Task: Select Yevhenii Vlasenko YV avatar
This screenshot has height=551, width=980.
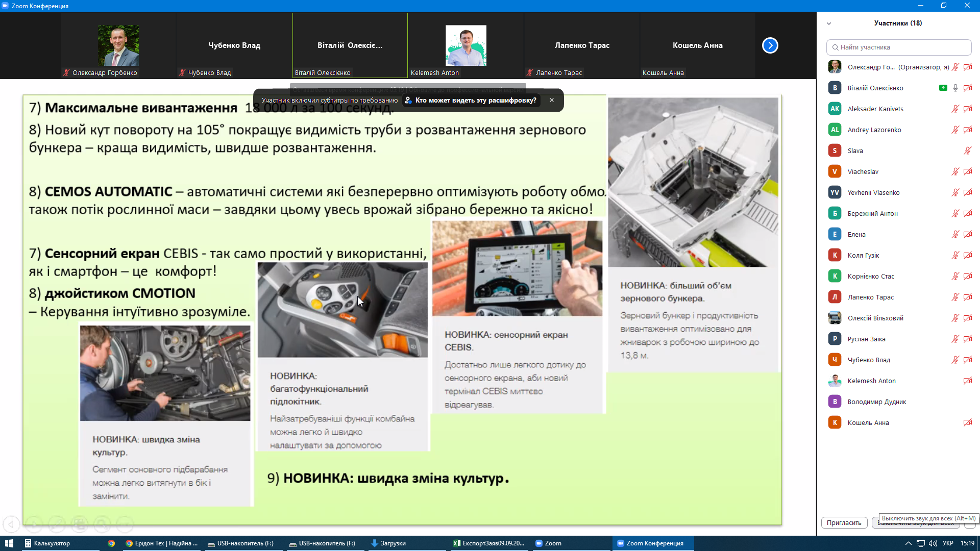Action: click(x=835, y=192)
